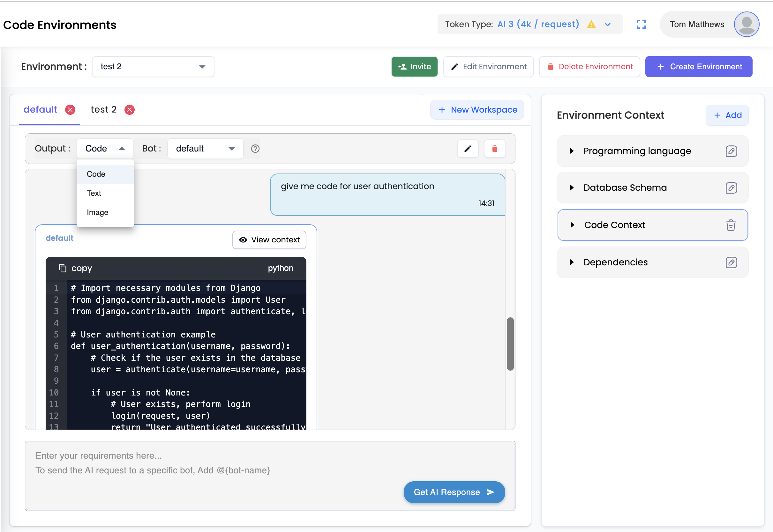Open the help tooltip beside the Bot selector

point(255,149)
